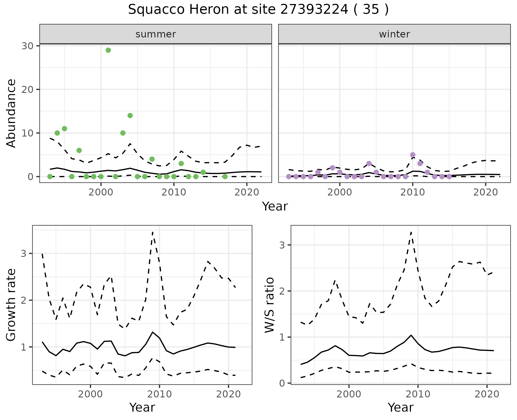Click the Year label under the W/S ratio plot
Screen dimensions: 517x420
click(x=400, y=408)
